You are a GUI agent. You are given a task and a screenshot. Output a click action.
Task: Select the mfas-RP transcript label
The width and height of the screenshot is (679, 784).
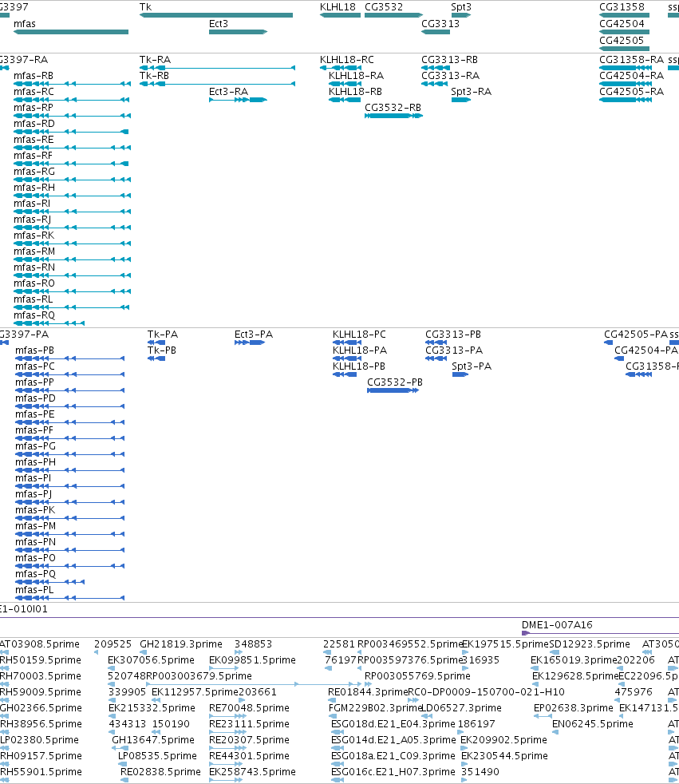coord(34,108)
